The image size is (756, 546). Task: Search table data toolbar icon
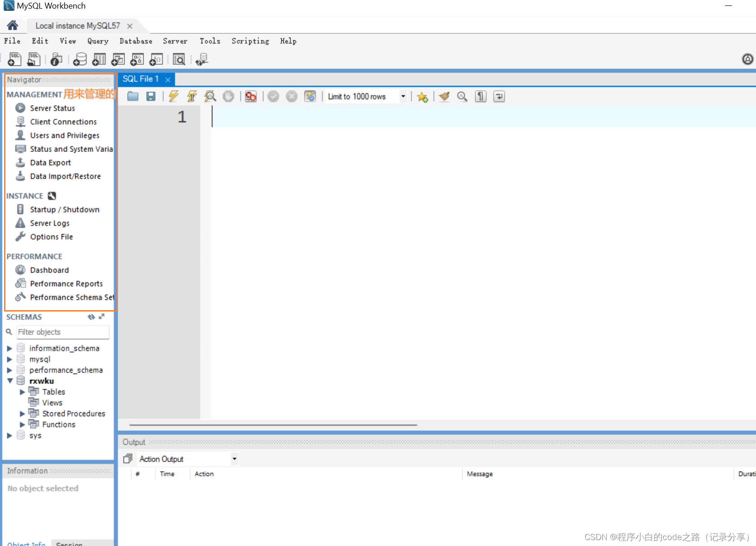(179, 59)
